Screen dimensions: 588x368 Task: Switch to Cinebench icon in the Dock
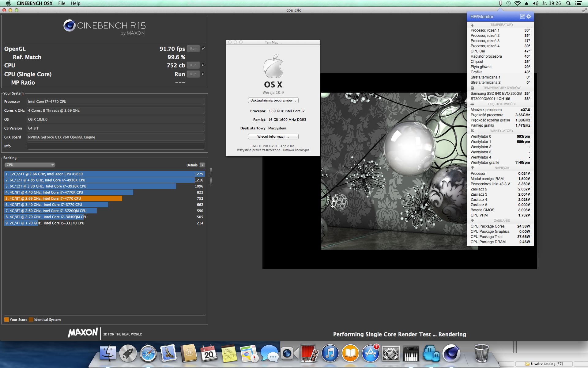(451, 353)
